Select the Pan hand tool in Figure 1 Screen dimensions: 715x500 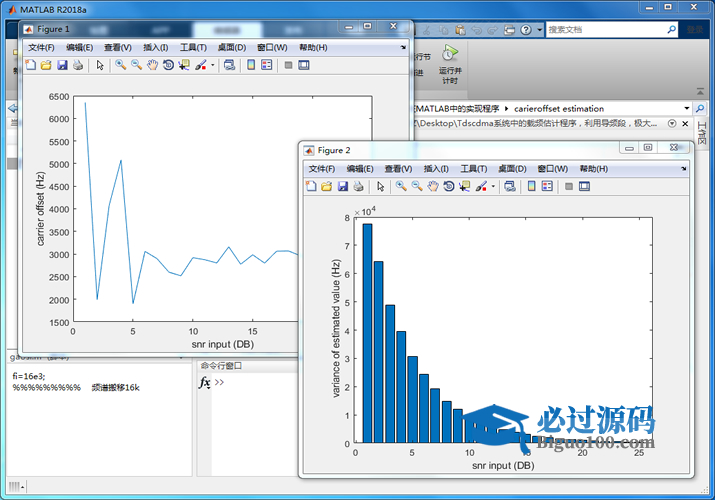tap(152, 65)
